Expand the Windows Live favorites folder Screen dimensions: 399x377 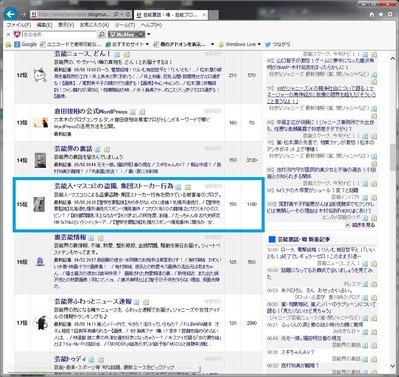click(x=259, y=44)
